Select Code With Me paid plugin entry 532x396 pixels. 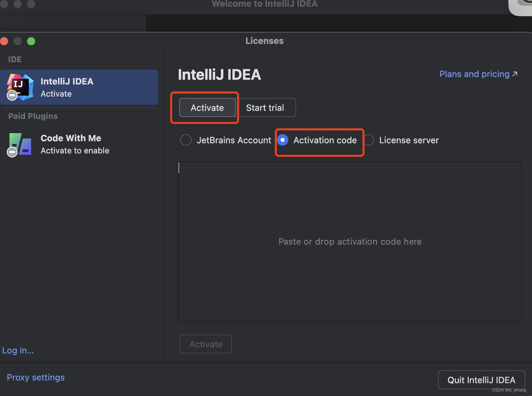click(x=79, y=144)
